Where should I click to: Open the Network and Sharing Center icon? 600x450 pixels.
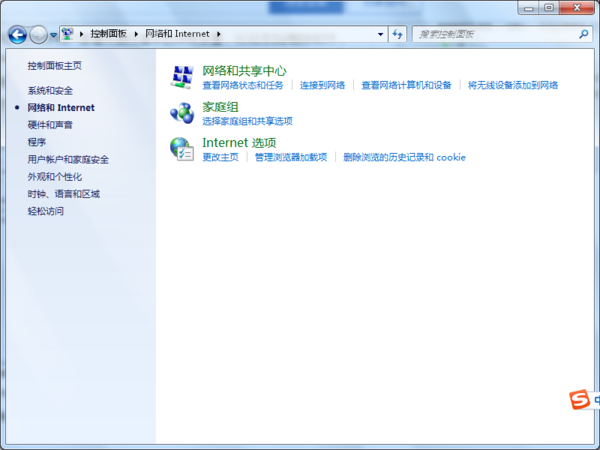[182, 77]
